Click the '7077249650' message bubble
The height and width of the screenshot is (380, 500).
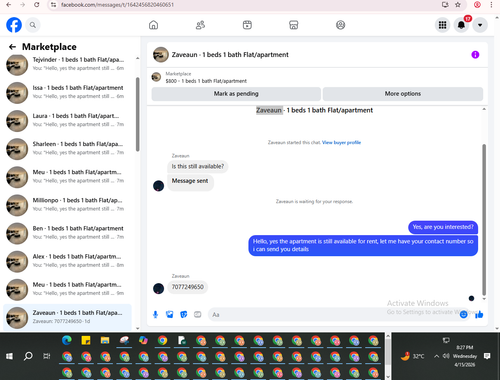point(188,287)
